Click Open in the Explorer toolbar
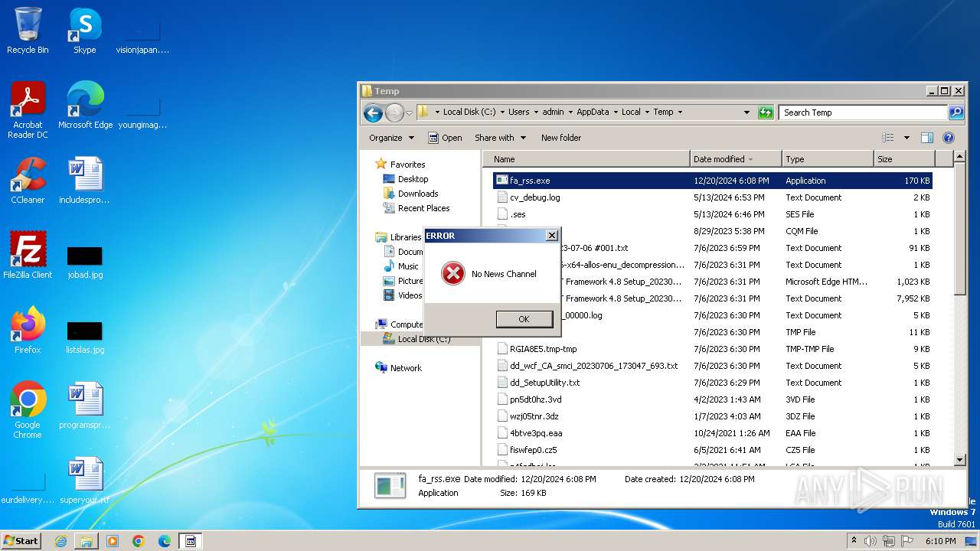 tap(445, 138)
